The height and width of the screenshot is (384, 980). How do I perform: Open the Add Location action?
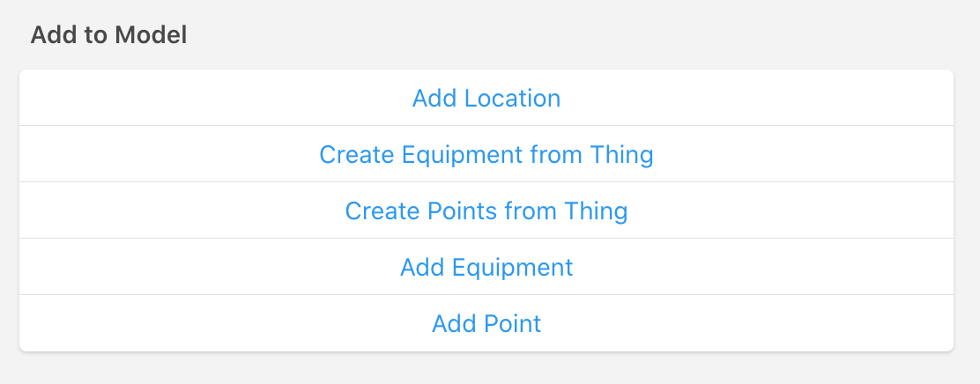click(x=486, y=98)
